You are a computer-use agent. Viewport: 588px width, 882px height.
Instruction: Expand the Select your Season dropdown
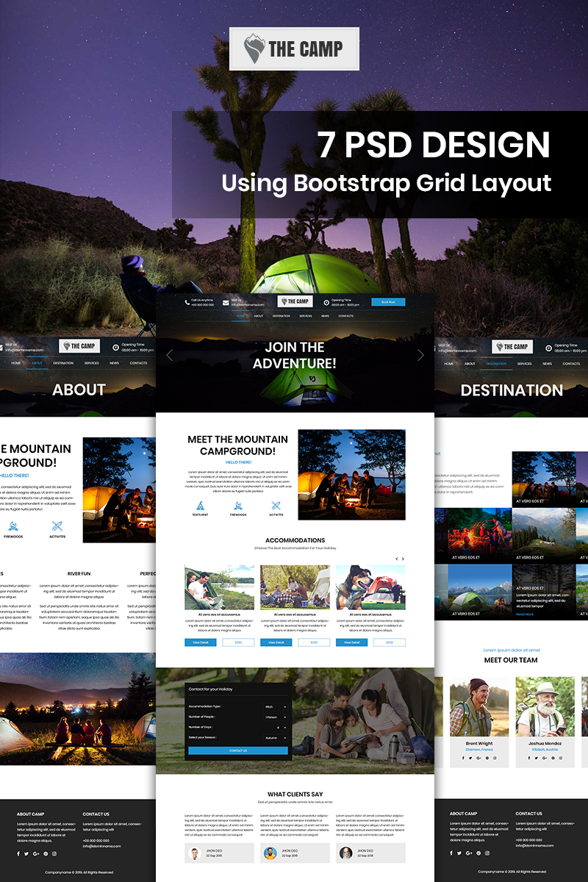(x=276, y=737)
